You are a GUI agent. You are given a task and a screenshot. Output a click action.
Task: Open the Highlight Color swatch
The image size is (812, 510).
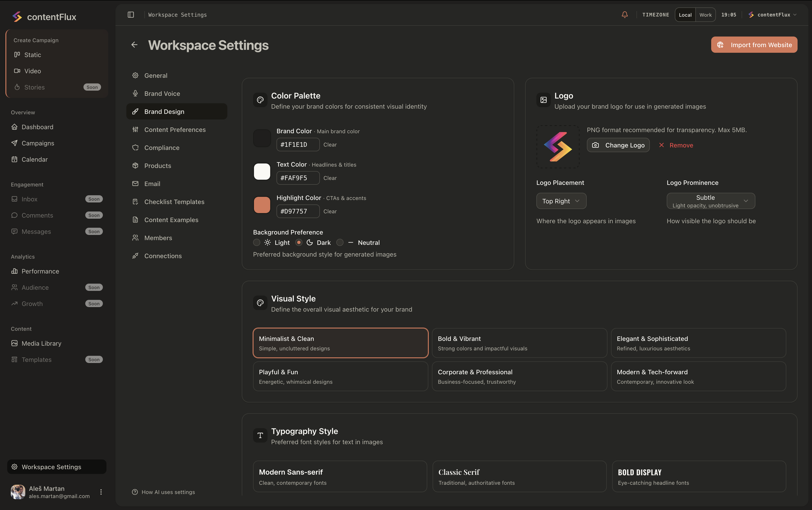pos(262,204)
